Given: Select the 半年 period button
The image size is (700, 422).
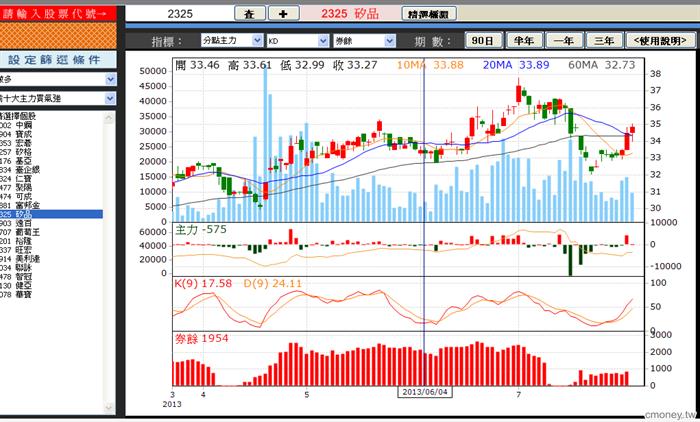Looking at the screenshot, I should click(x=524, y=41).
